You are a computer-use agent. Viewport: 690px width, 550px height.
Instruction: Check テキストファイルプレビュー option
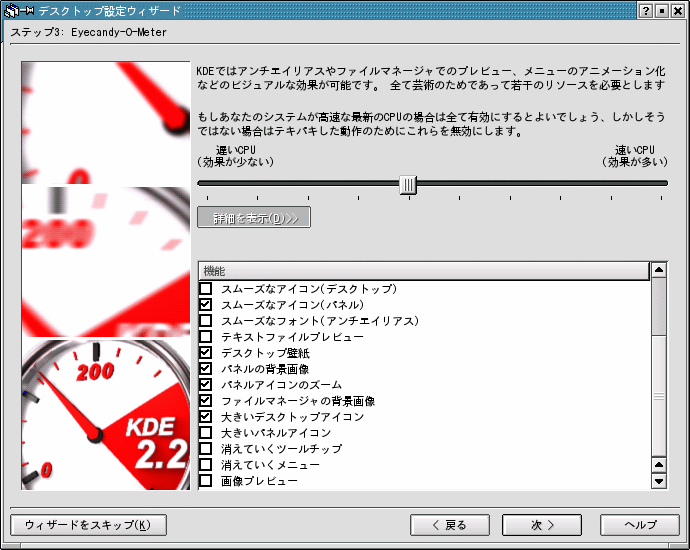tap(206, 337)
